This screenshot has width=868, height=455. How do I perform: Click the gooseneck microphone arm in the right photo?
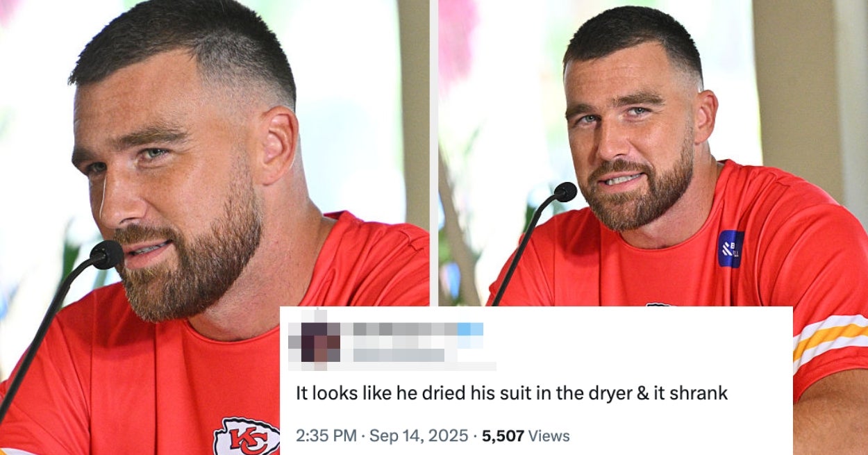(525, 244)
